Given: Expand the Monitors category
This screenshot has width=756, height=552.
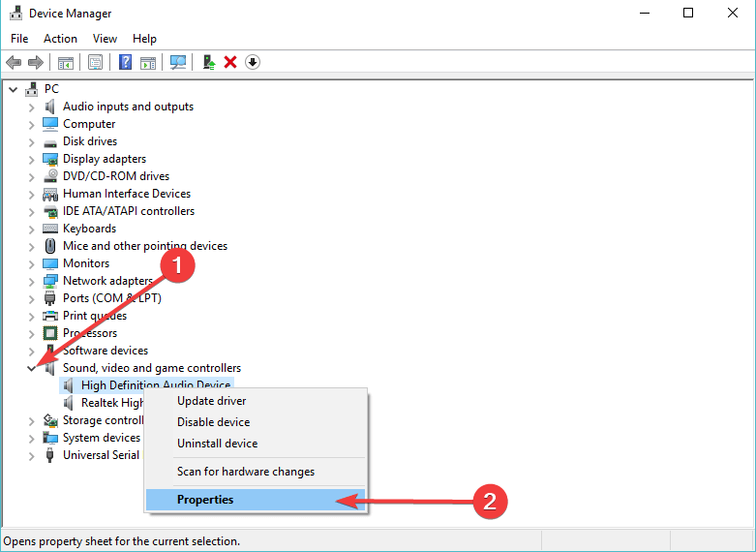Looking at the screenshot, I should (31, 264).
